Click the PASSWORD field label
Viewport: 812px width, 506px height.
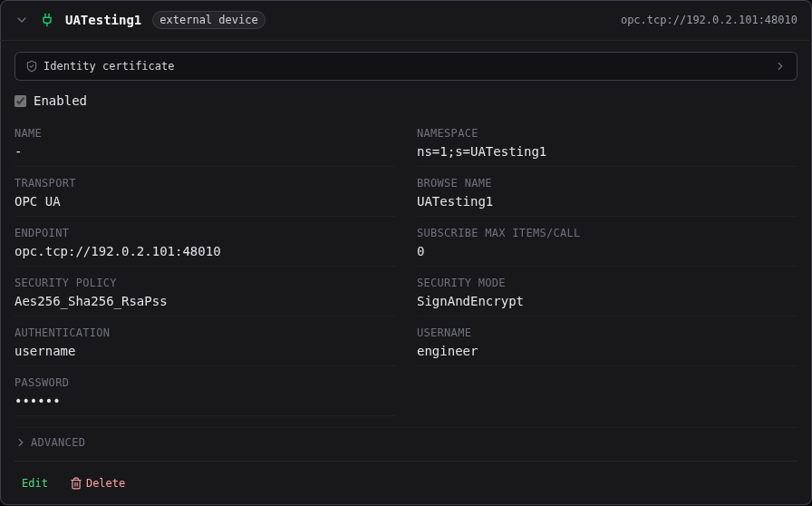coord(42,383)
